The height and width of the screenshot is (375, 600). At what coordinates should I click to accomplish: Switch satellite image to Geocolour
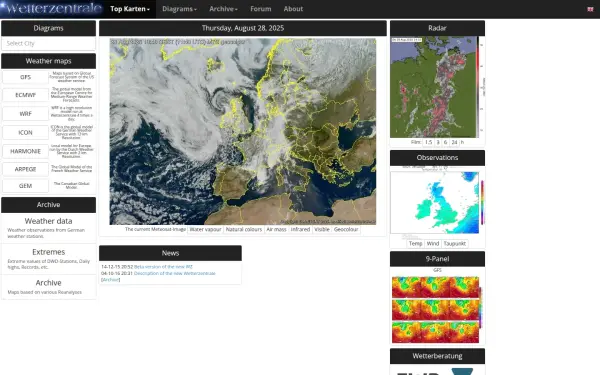[x=346, y=229]
